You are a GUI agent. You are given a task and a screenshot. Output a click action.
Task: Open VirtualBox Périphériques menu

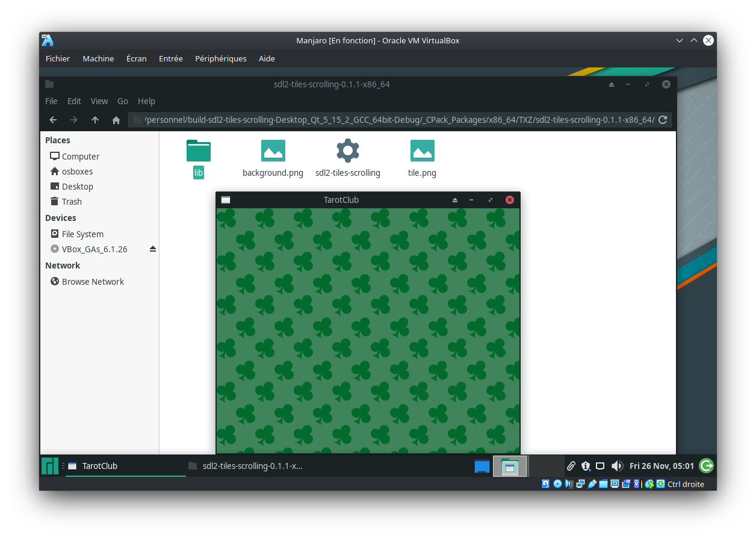pyautogui.click(x=220, y=58)
